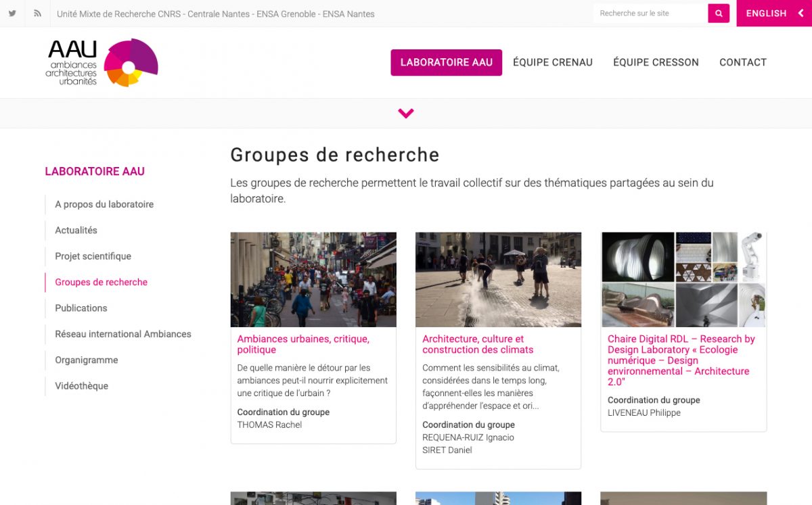Click the magnifier search button
The width and height of the screenshot is (812, 505).
tap(719, 14)
